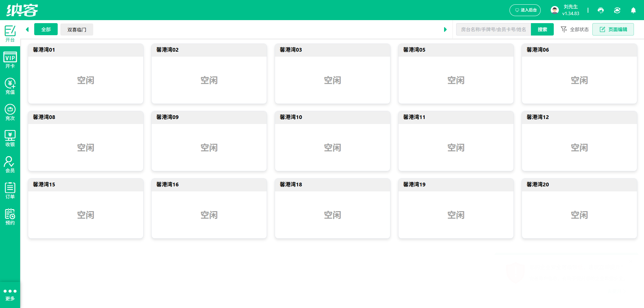Open the 订单 orders icon

coord(10,190)
